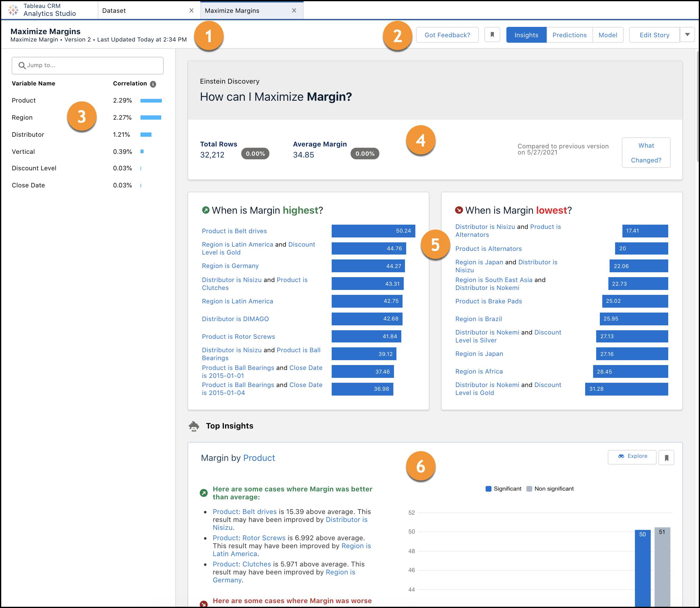
Task: Click the red arrow icon by Margin lowest
Action: (x=459, y=210)
